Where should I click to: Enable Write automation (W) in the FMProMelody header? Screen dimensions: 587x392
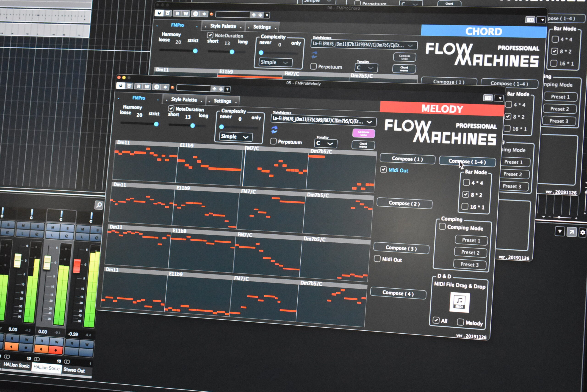(147, 87)
